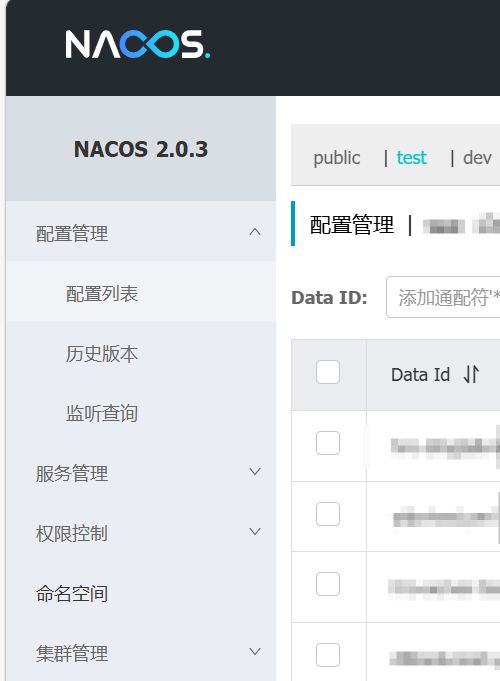Switch to the public namespace
This screenshot has width=500, height=681.
tap(337, 158)
